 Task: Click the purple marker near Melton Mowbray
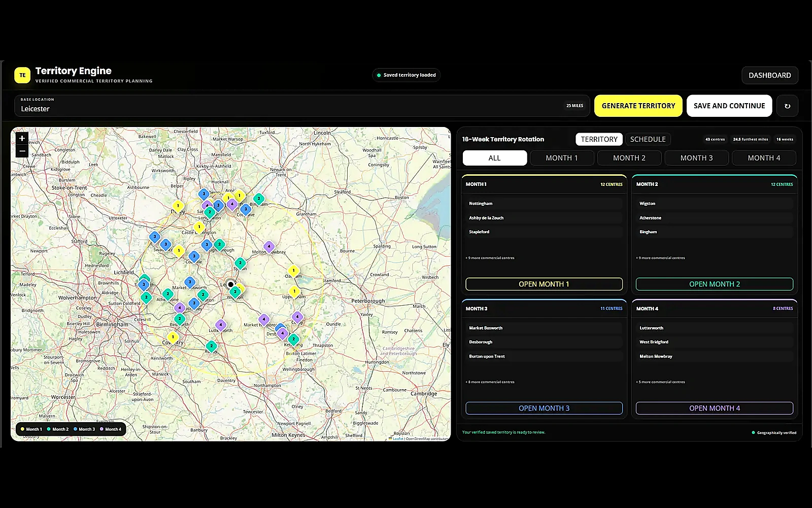coord(269,247)
